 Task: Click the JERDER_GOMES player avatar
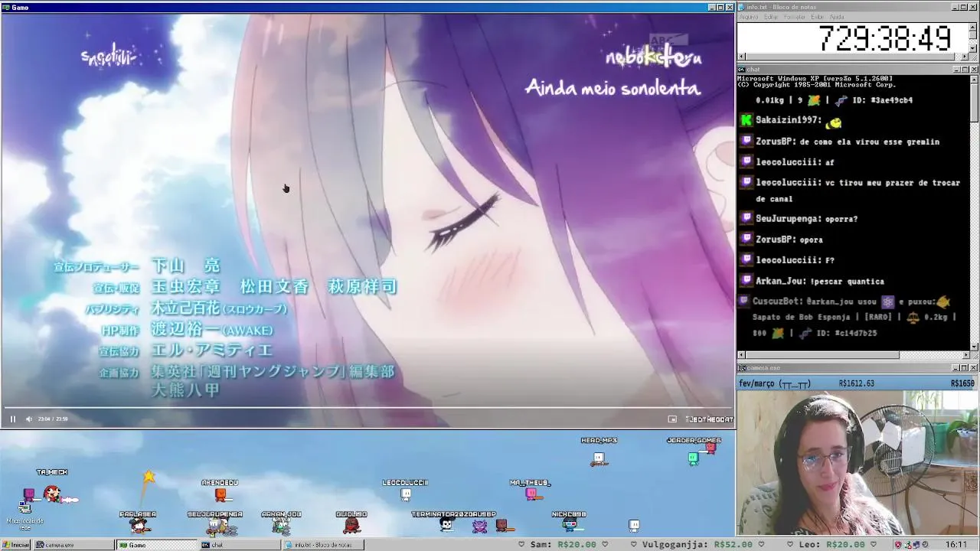tap(693, 458)
